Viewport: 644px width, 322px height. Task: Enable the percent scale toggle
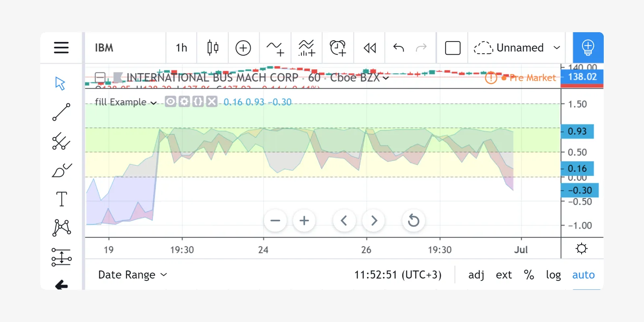tap(529, 275)
